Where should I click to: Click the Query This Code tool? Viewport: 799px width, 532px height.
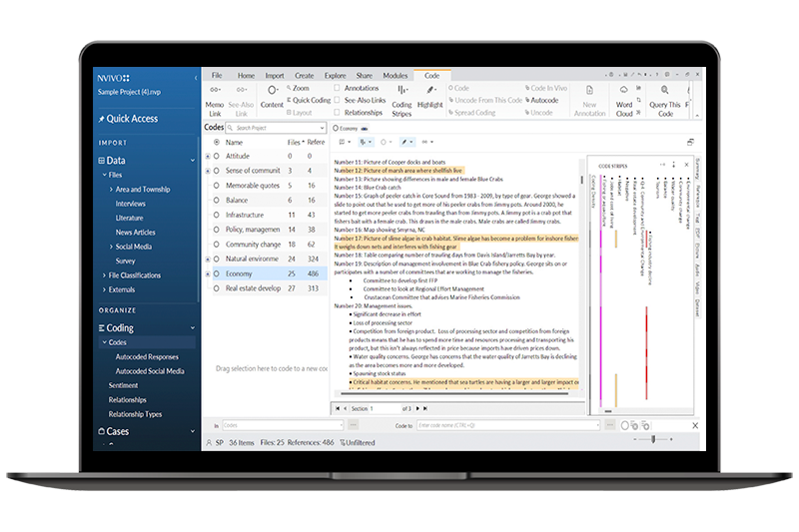point(664,102)
